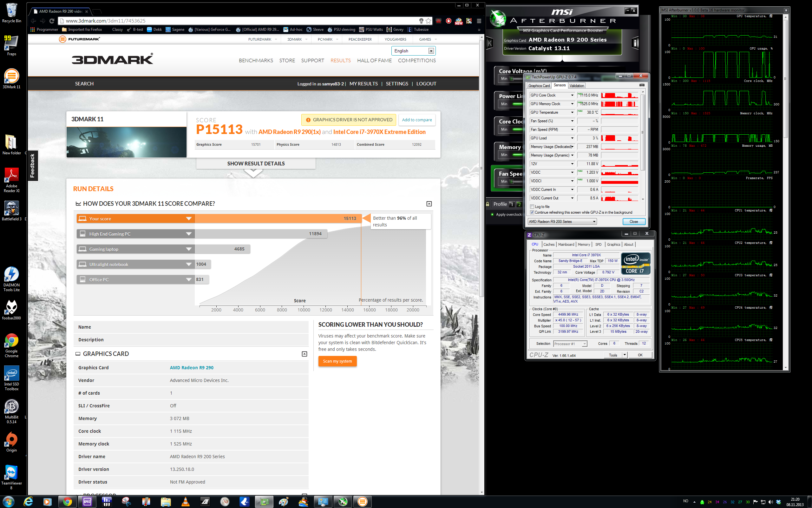Image resolution: width=812 pixels, height=508 pixels.
Task: Click the Afterburner left 'K' Kombustor icon
Action: click(489, 43)
